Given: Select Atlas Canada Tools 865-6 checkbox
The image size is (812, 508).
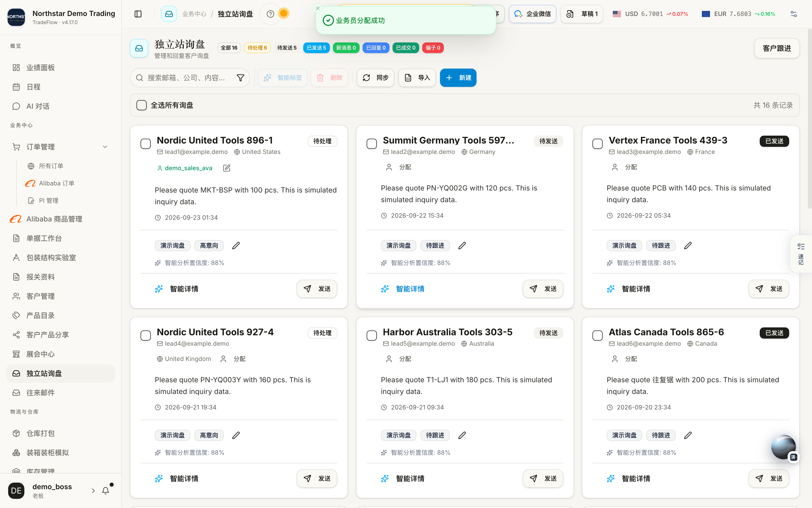Looking at the screenshot, I should pos(598,336).
